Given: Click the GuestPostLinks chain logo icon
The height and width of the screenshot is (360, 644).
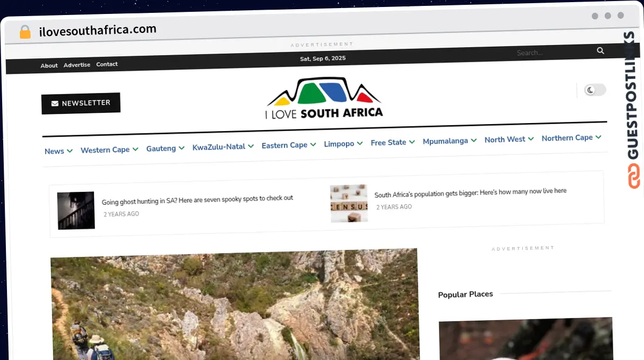Looking at the screenshot, I should point(634,176).
